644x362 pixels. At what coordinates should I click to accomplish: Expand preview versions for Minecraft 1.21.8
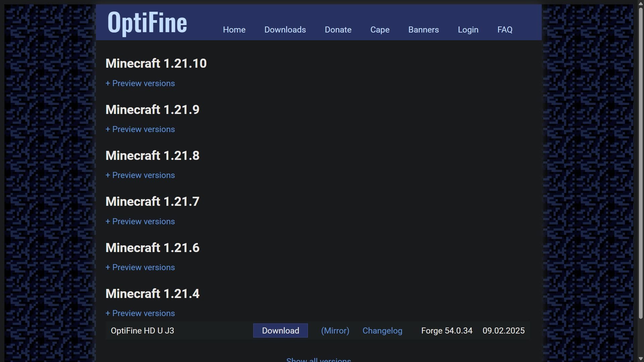pos(140,175)
